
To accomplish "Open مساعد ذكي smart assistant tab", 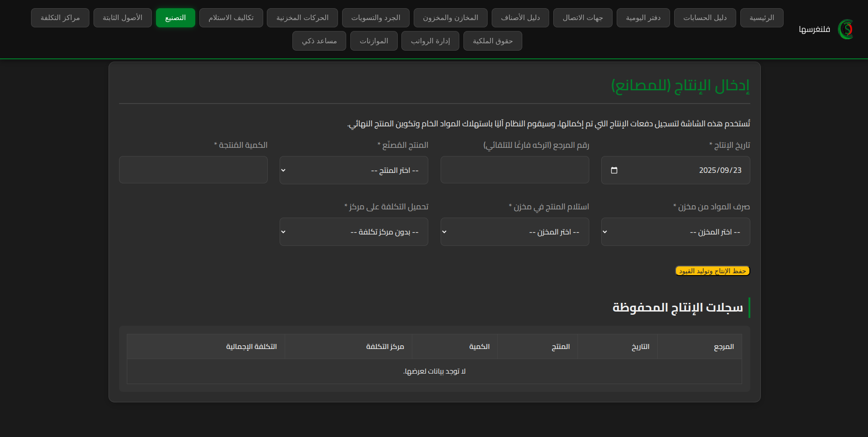I will coord(319,41).
